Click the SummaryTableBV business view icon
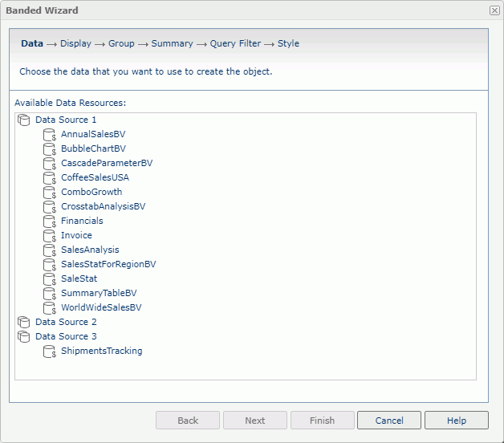The width and height of the screenshot is (504, 443). point(50,294)
